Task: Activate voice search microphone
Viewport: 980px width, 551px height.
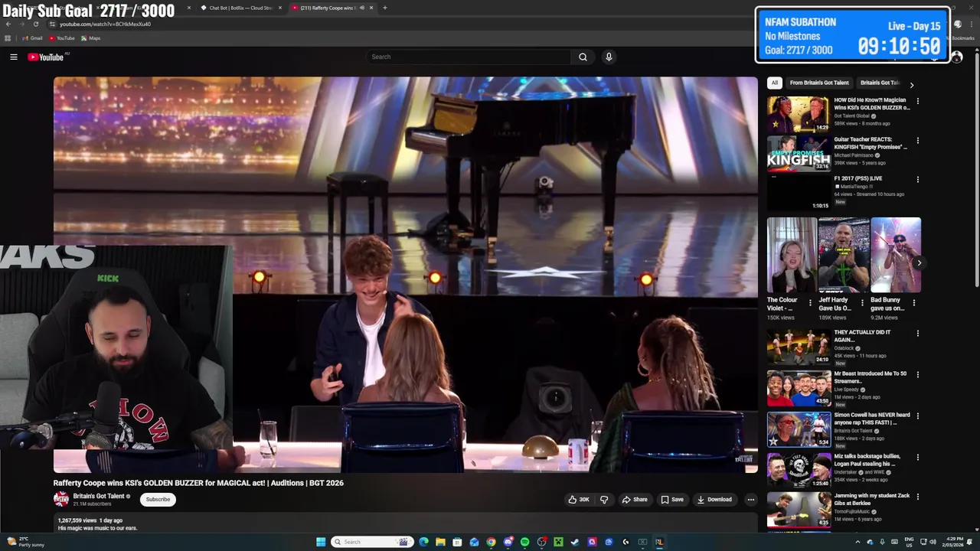Action: pyautogui.click(x=609, y=57)
